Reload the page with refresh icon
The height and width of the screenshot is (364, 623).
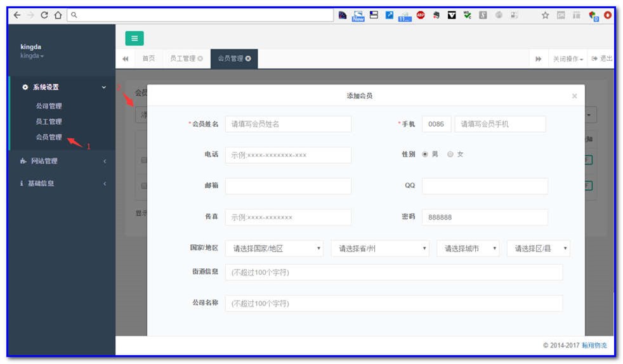[44, 15]
